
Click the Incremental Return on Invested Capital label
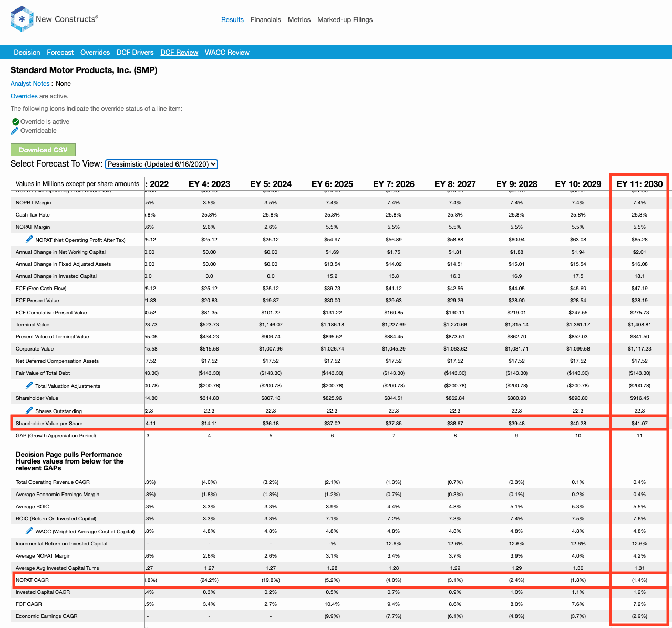pos(61,544)
